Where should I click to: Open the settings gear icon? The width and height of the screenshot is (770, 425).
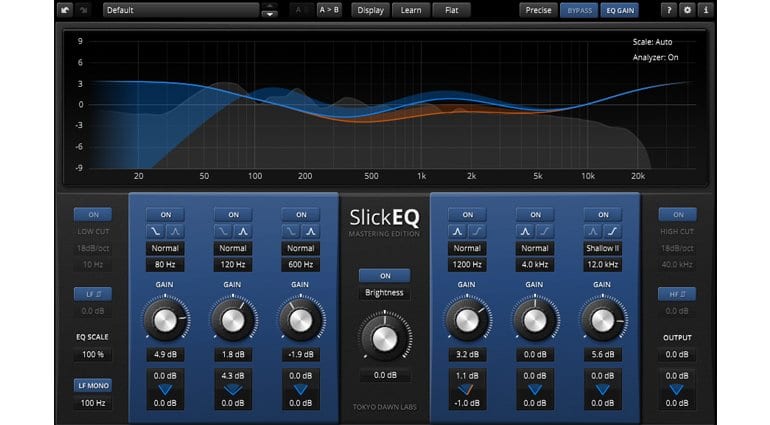click(x=687, y=10)
